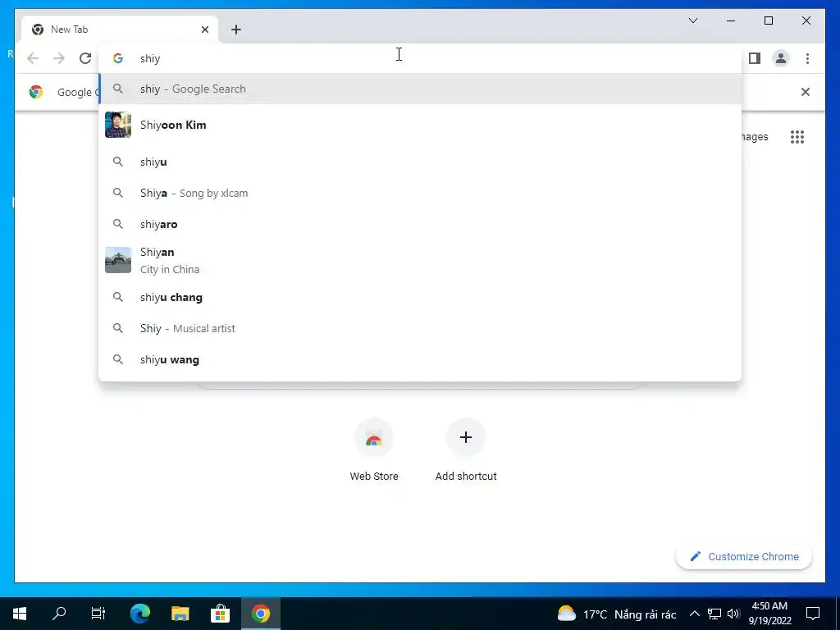Open the volume tray icon
Viewport: 840px width, 630px height.
pos(734,614)
